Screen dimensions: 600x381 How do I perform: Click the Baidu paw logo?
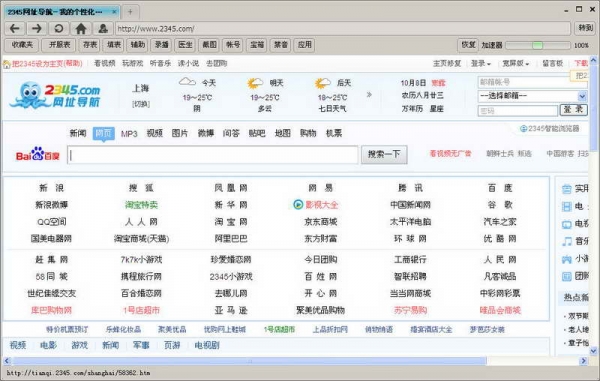(38, 154)
